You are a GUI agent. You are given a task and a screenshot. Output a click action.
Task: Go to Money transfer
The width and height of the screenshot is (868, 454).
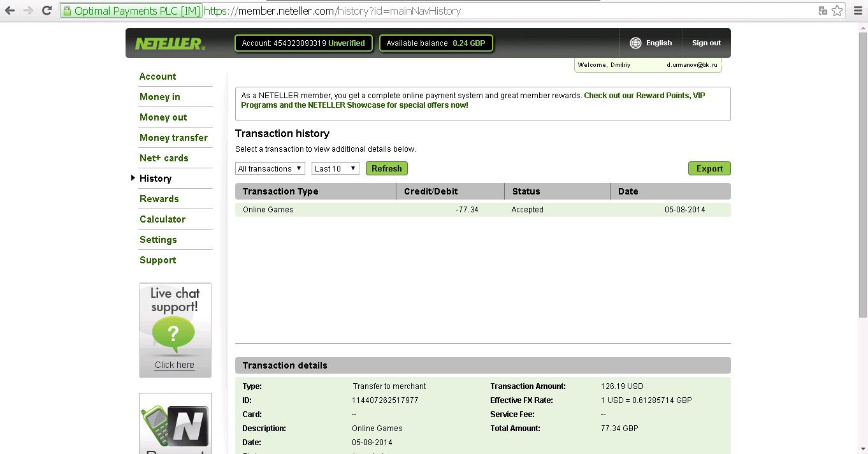click(173, 138)
